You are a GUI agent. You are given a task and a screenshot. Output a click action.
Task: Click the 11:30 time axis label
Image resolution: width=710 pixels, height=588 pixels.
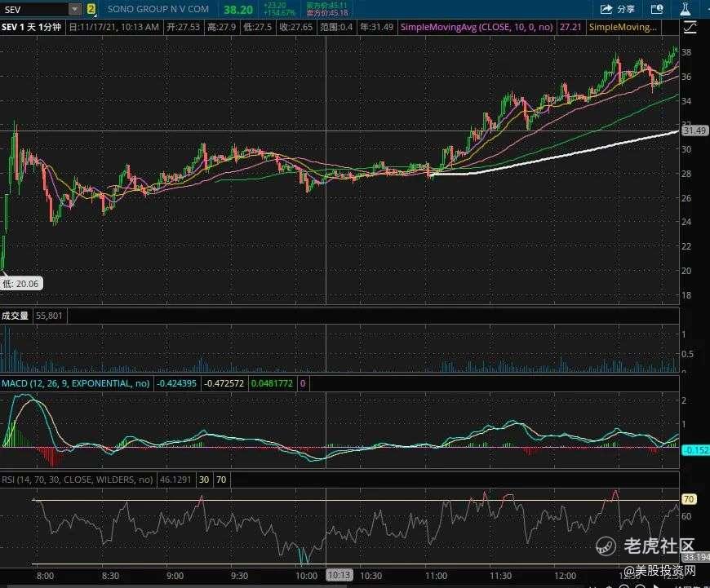501,576
